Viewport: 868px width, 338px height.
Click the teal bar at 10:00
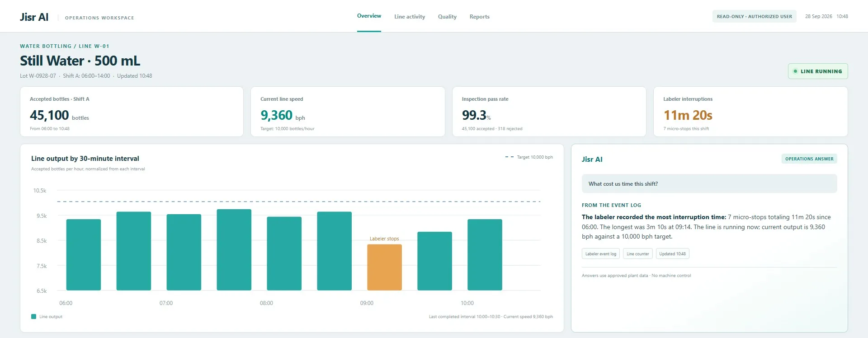click(x=485, y=254)
